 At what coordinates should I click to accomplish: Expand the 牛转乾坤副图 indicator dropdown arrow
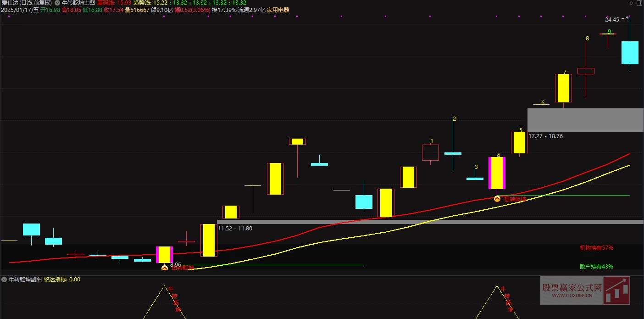tap(4, 279)
